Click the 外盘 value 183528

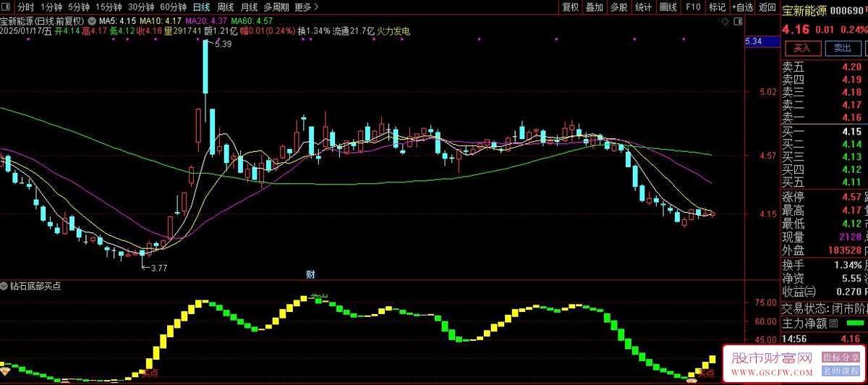[x=844, y=250]
